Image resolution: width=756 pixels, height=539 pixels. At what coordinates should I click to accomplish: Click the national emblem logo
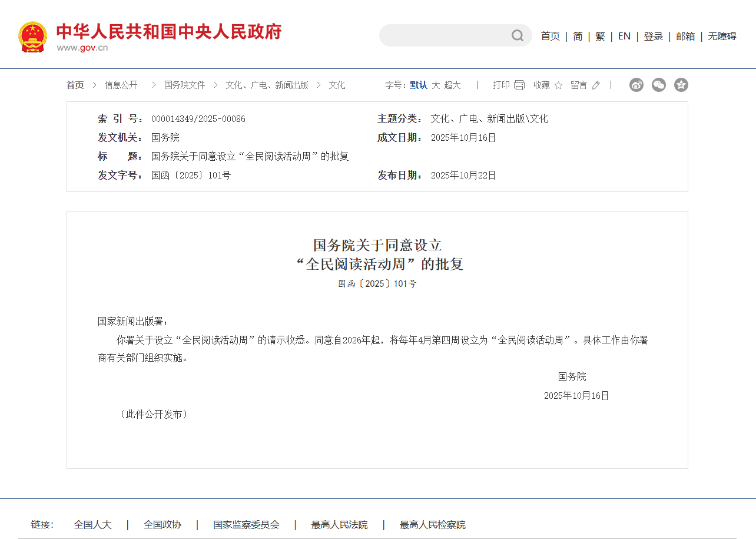[x=32, y=37]
